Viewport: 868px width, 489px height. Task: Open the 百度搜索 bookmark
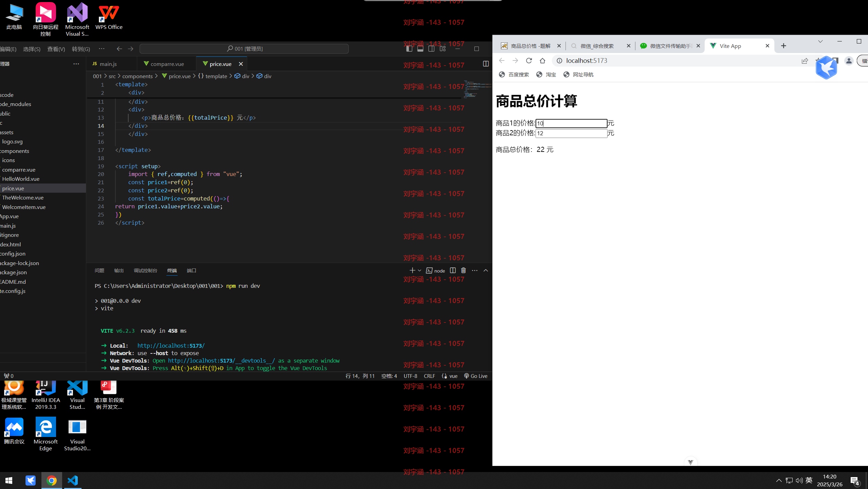[513, 74]
